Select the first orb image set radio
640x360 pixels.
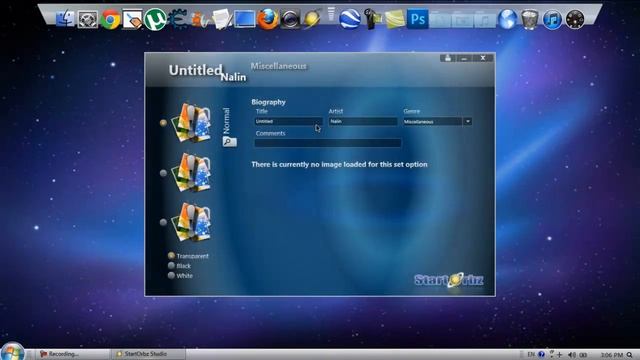click(163, 122)
